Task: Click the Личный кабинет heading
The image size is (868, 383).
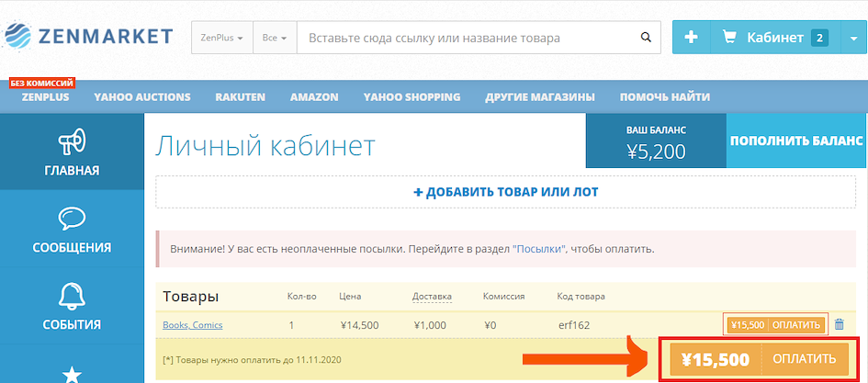Action: (x=265, y=147)
